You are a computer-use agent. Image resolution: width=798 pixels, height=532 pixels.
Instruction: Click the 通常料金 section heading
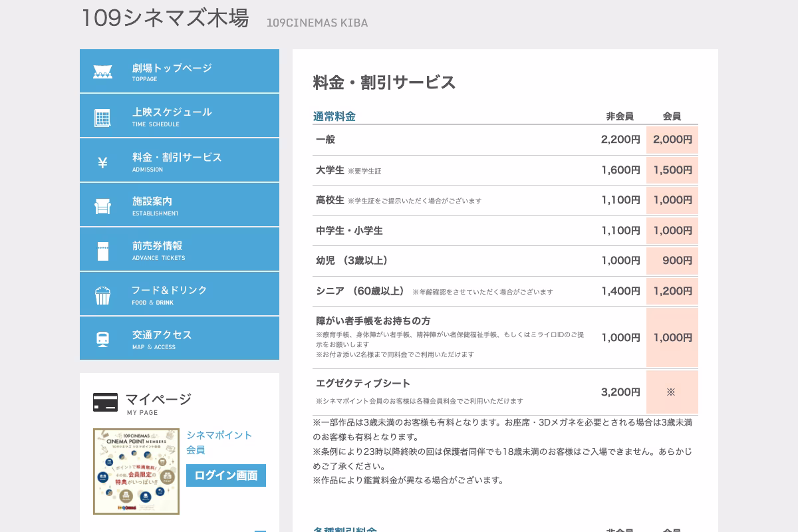(334, 116)
